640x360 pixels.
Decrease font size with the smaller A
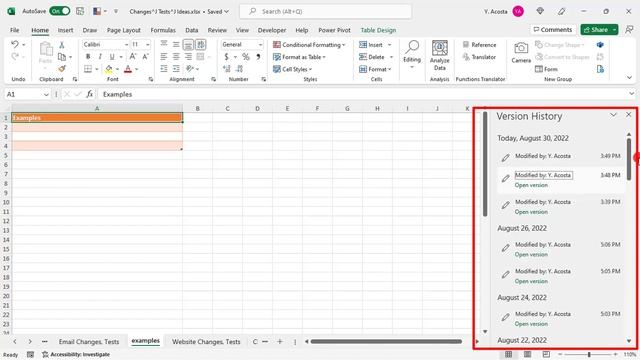point(145,57)
